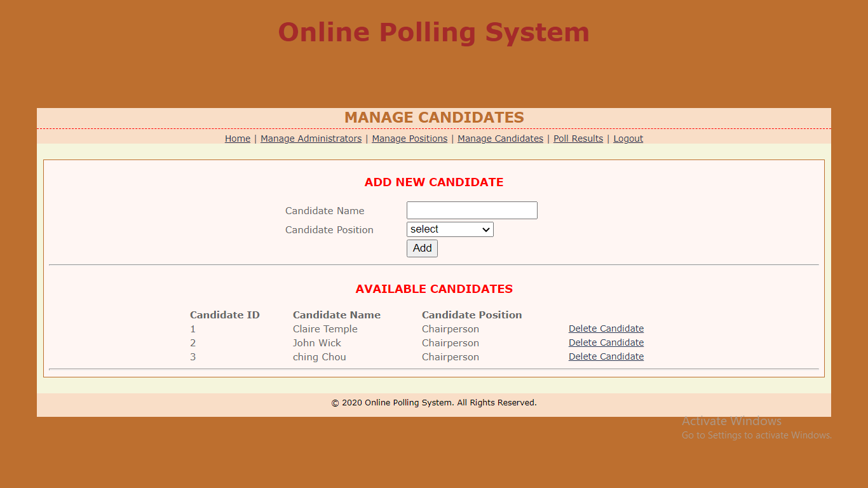Open the Home navigation link
Viewport: 868px width, 488px height.
click(x=238, y=139)
